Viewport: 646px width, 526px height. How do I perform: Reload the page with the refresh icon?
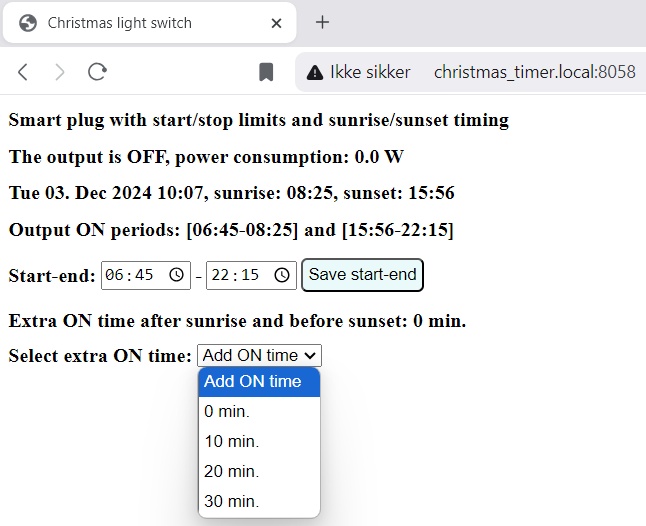98,72
